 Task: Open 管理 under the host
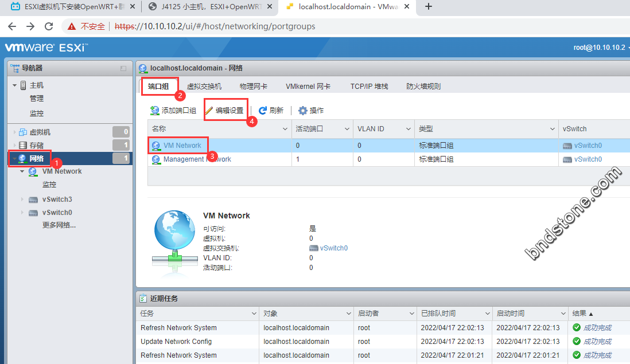(37, 99)
